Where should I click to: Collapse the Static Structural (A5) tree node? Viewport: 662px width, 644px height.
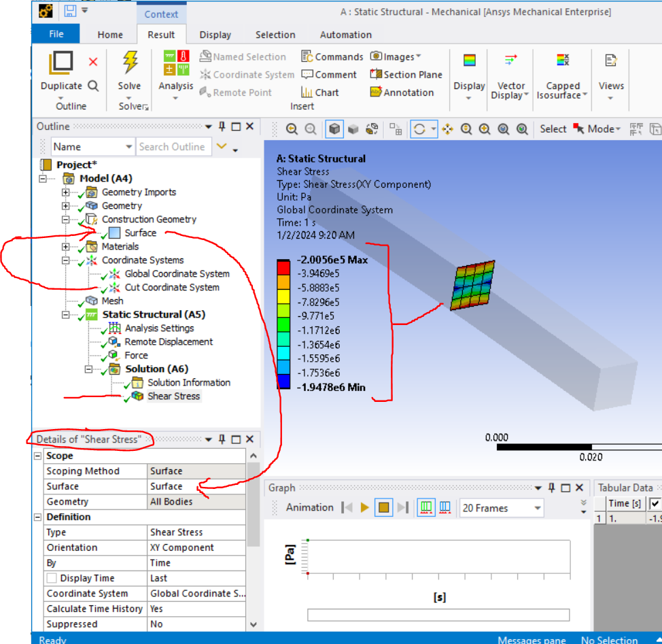tap(67, 315)
